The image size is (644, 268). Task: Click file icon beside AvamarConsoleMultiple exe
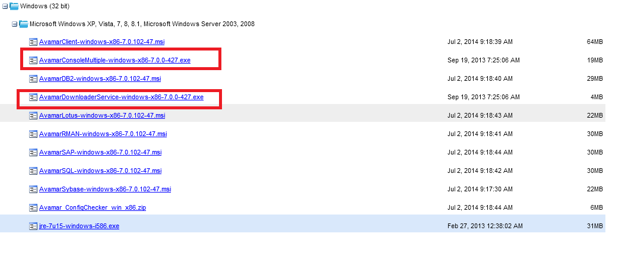33,61
